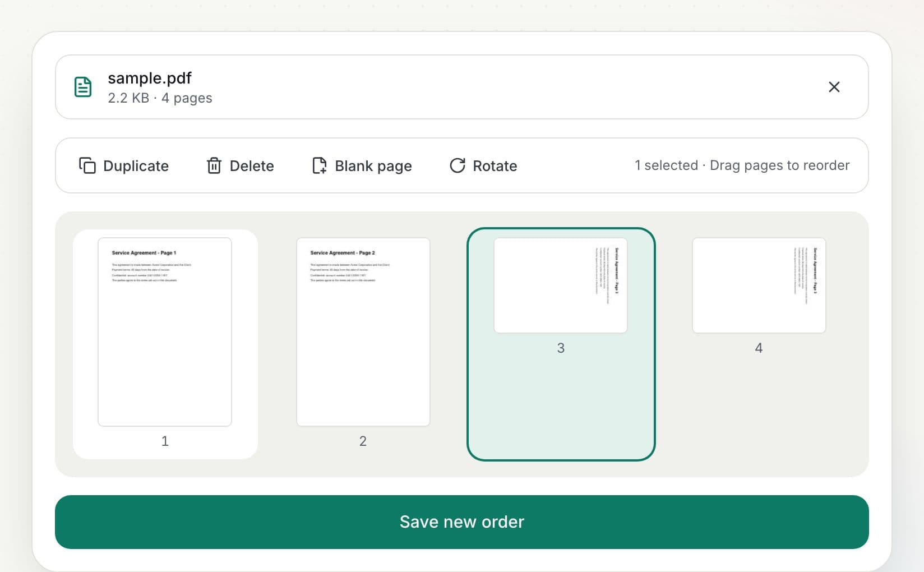The image size is (924, 572).
Task: Click the Blank page label
Action: tap(373, 166)
